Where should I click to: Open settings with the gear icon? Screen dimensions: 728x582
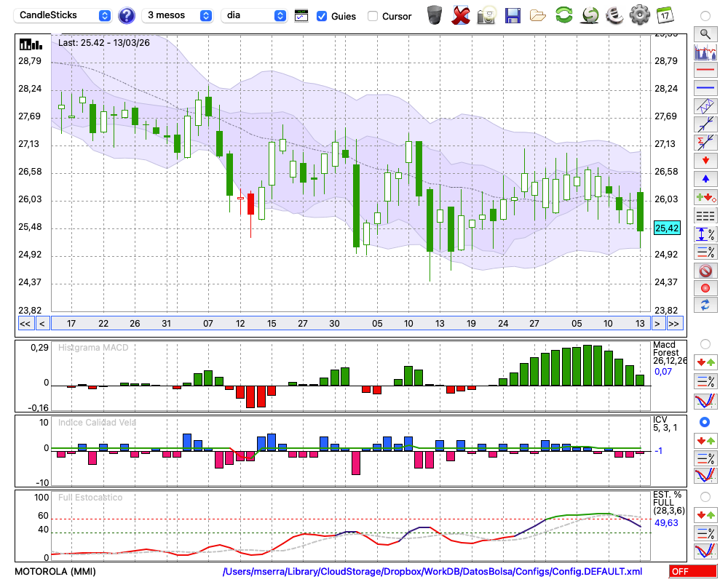point(640,15)
